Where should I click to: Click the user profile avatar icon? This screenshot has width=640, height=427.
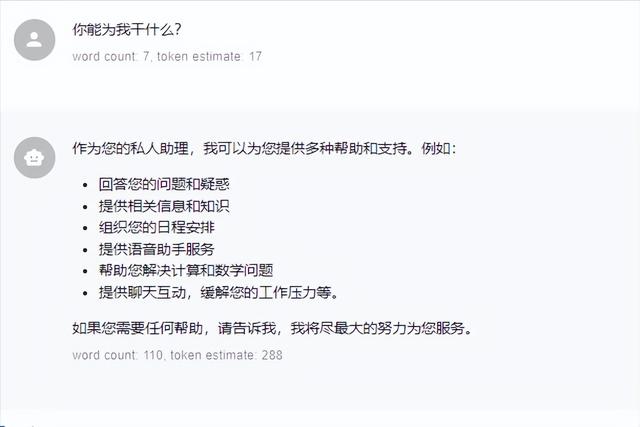coord(35,39)
